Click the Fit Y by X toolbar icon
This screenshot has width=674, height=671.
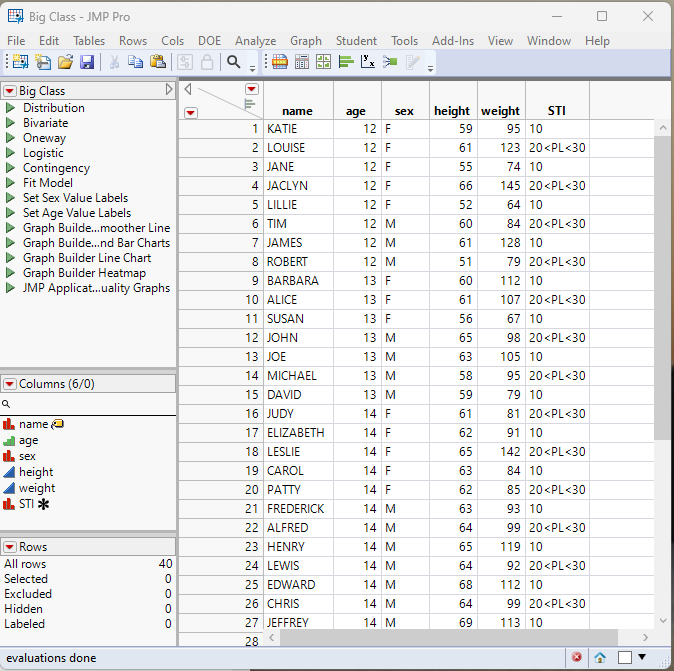click(x=367, y=62)
